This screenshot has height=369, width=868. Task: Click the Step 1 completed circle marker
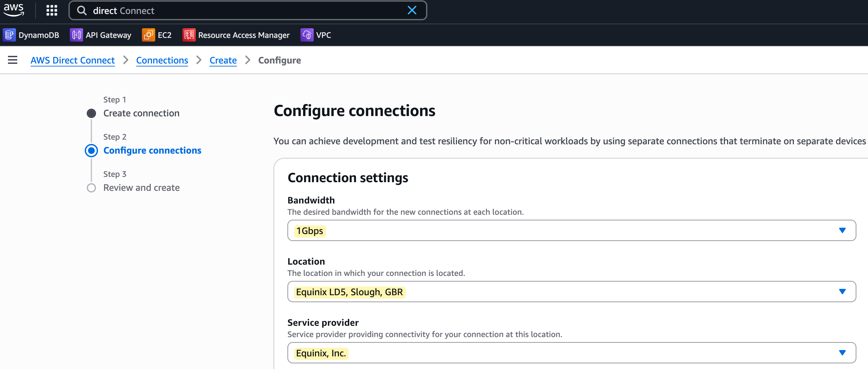coord(91,113)
